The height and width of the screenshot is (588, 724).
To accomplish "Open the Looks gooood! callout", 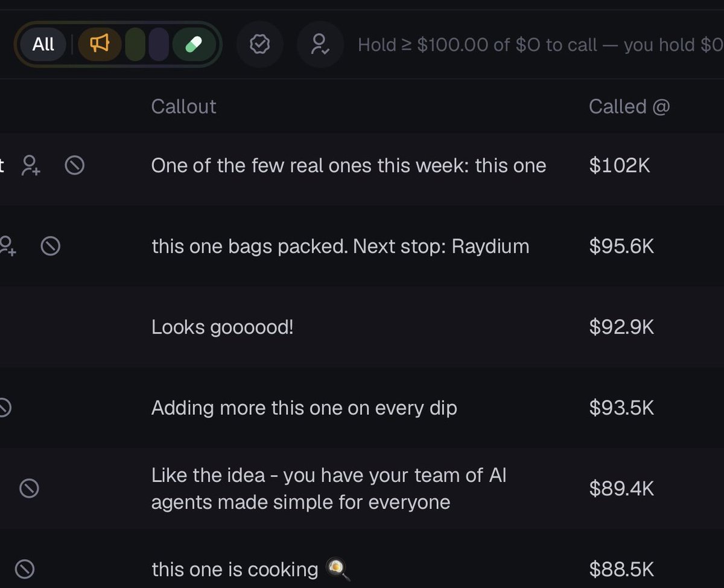I will (x=222, y=327).
